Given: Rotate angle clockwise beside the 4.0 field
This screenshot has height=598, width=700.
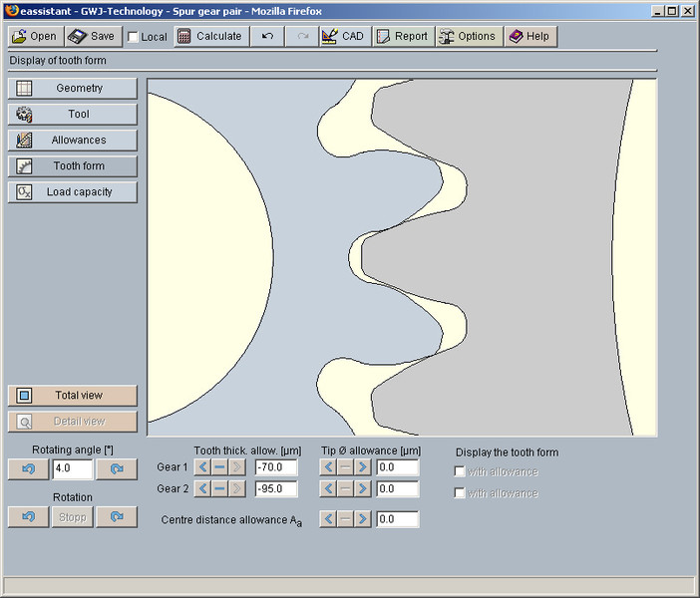Looking at the screenshot, I should coord(117,469).
